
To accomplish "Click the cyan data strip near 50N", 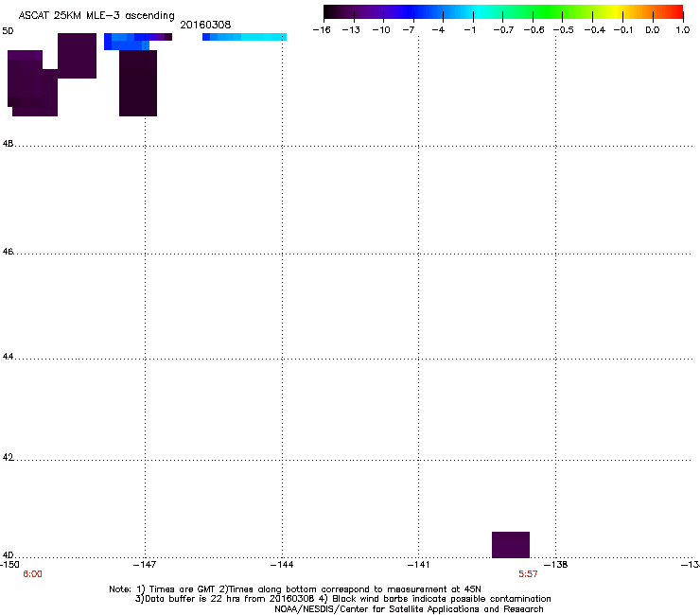I will [244, 37].
